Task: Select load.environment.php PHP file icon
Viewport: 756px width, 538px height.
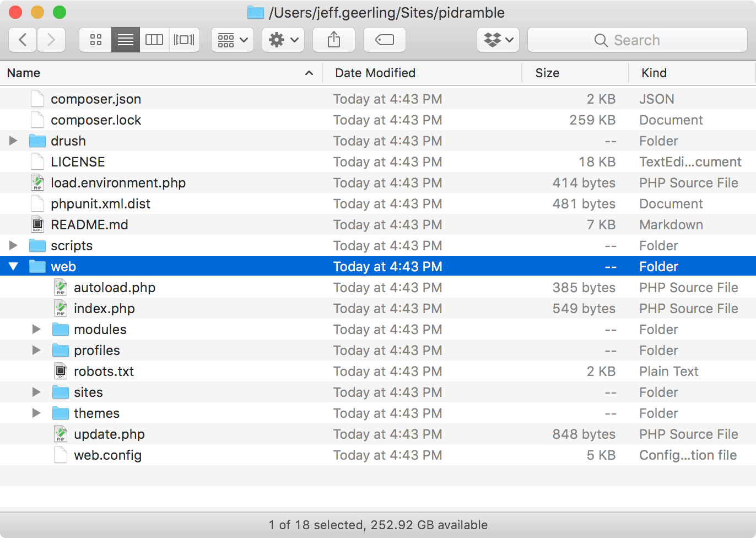Action: [x=37, y=182]
